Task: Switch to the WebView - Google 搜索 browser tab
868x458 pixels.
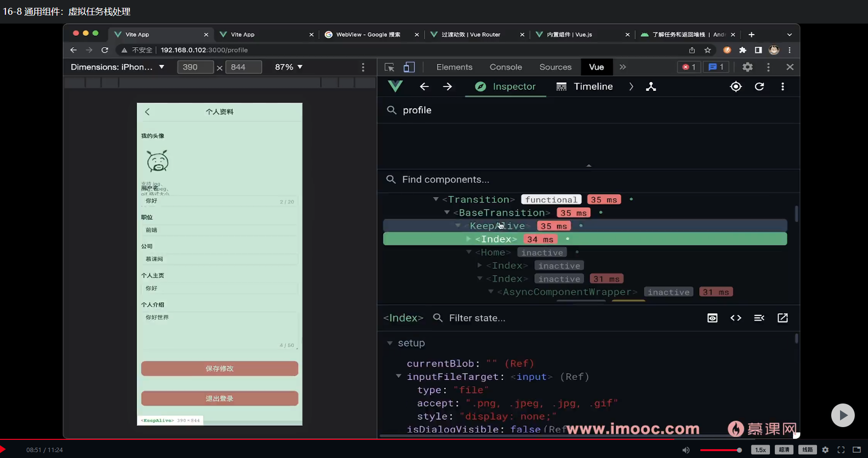Action: coord(371,34)
